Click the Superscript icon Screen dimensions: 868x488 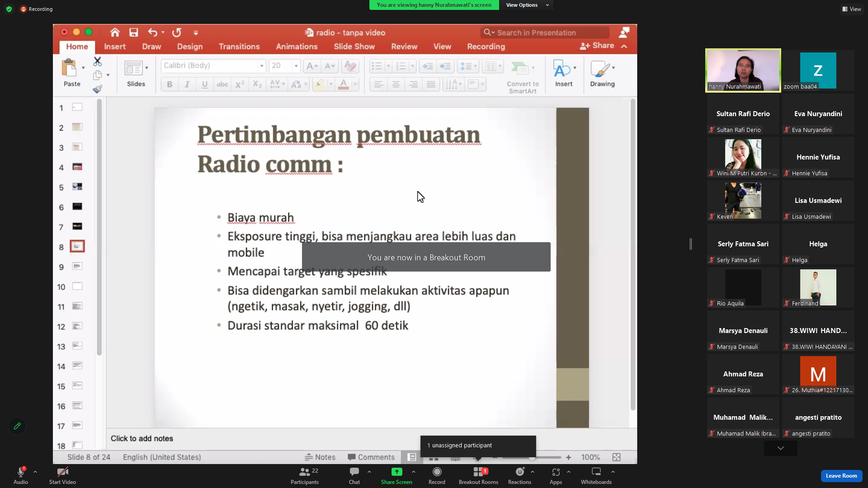tap(240, 84)
